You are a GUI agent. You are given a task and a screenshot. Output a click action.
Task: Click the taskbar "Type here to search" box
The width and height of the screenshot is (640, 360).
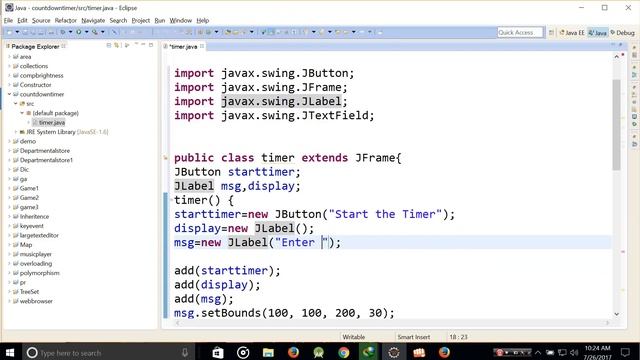coord(108,352)
